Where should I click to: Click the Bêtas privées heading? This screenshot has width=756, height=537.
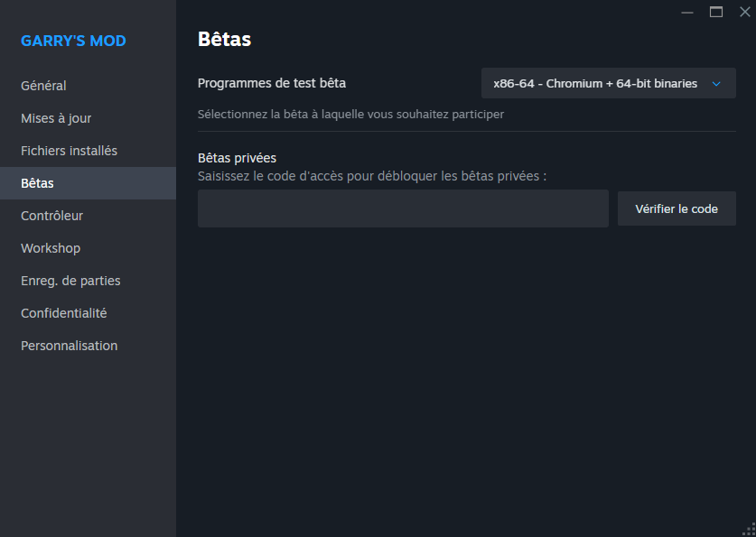[x=237, y=158]
